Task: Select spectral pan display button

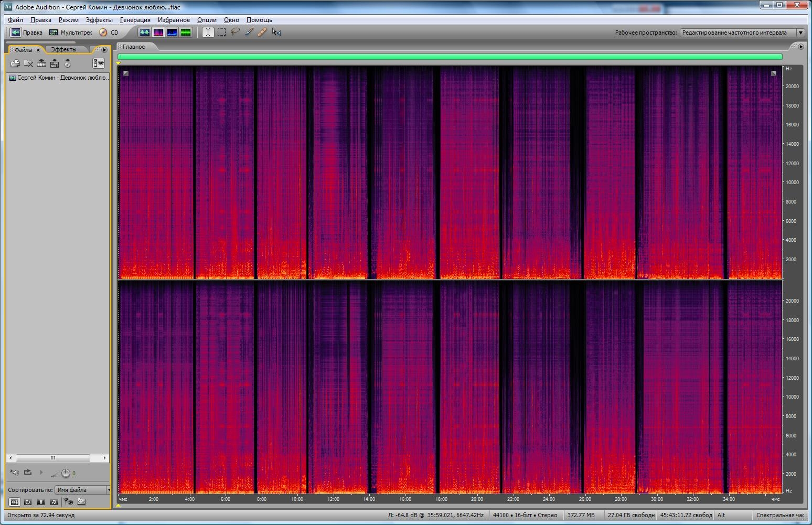Action: [172, 33]
